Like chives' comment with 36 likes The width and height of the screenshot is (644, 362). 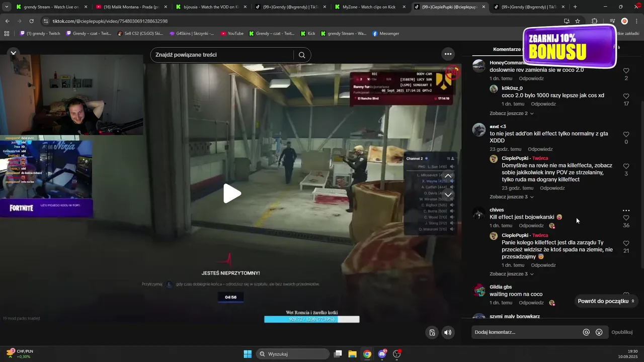(x=626, y=218)
